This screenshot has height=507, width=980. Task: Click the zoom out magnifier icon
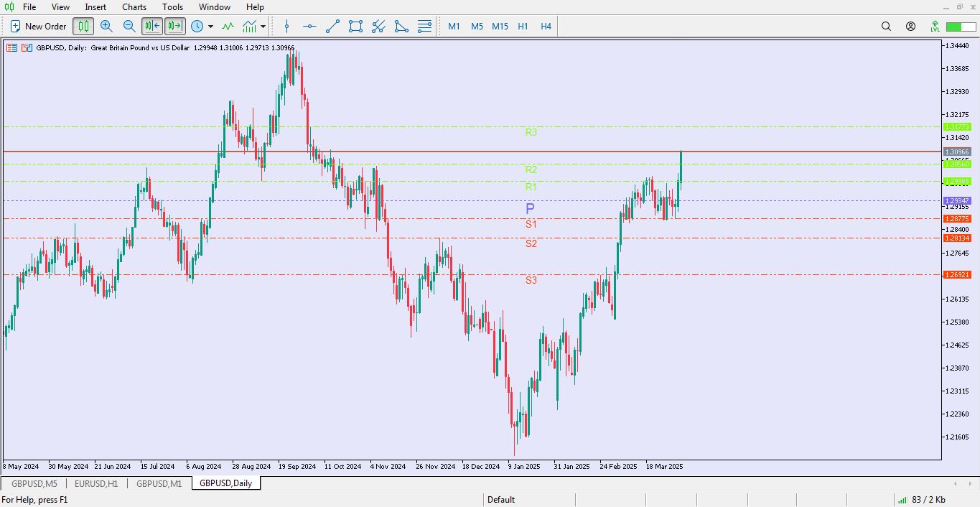[129, 27]
